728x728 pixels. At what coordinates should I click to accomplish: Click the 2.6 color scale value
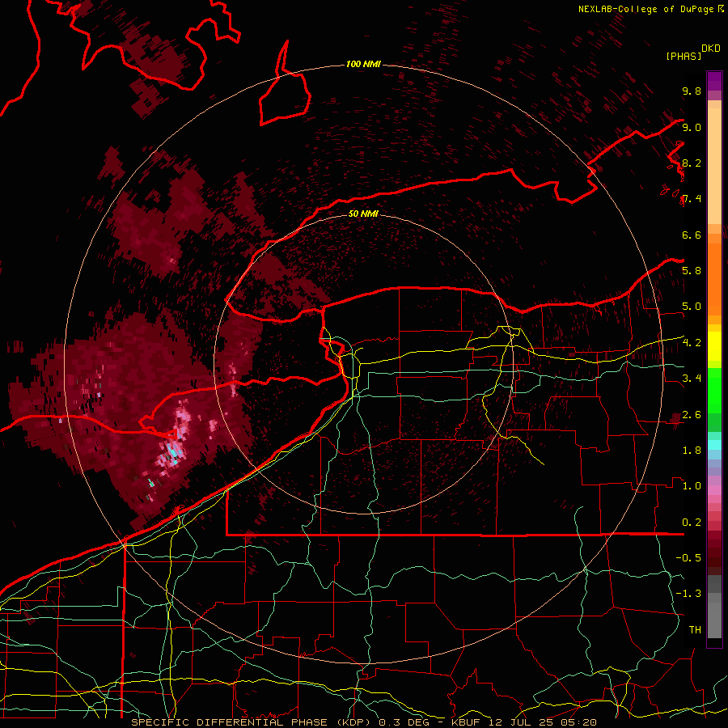click(x=692, y=414)
